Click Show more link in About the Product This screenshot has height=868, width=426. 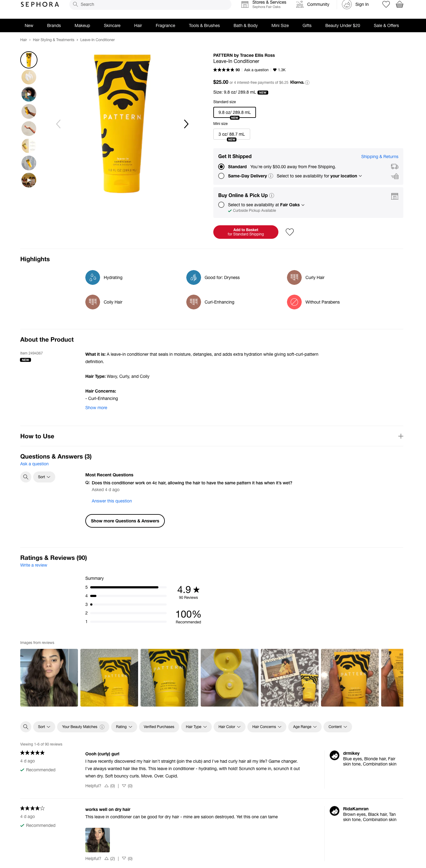pos(96,408)
